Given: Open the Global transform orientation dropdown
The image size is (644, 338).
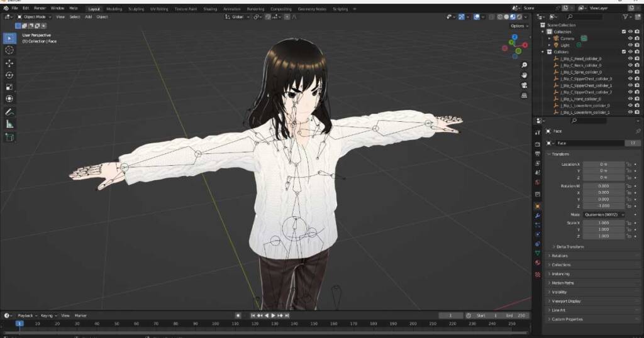Looking at the screenshot, I should point(237,17).
